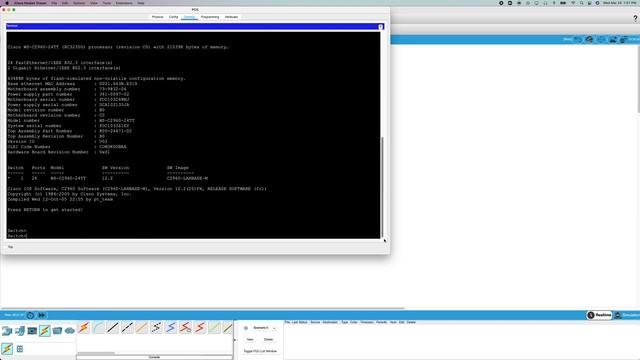This screenshot has height=360, width=640.
Task: Open the Apple menu
Action: tap(7, 3)
